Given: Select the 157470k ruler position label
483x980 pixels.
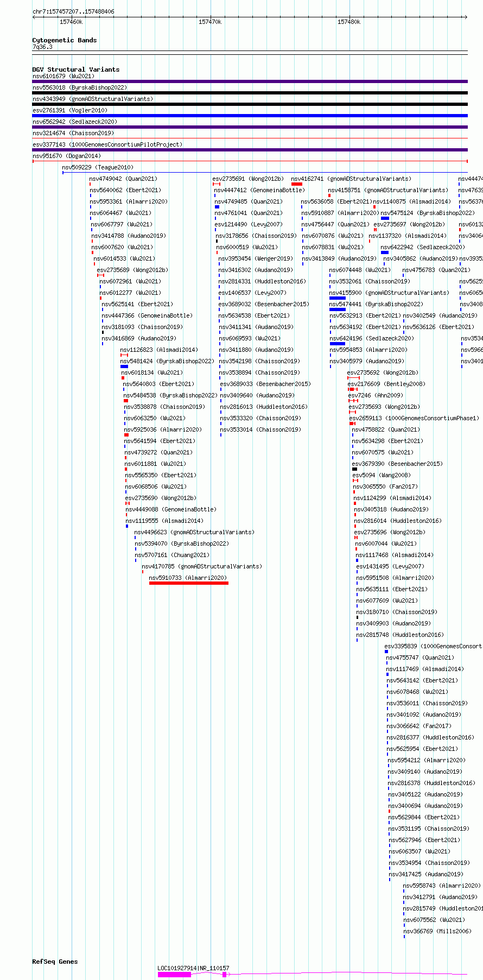Looking at the screenshot, I should click(x=210, y=22).
